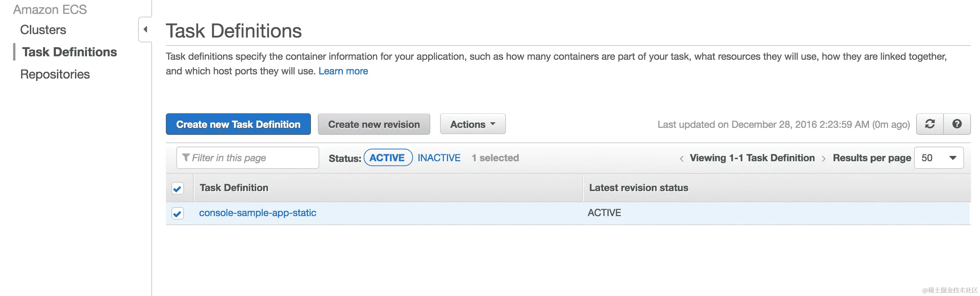Viewport: 980px width, 296px height.
Task: Click the refresh task definitions icon
Action: tap(929, 124)
